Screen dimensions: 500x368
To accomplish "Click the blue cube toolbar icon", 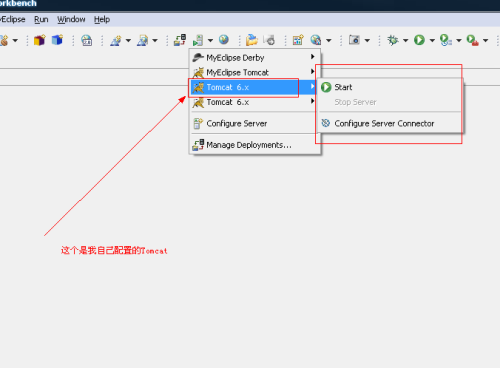I will point(57,40).
